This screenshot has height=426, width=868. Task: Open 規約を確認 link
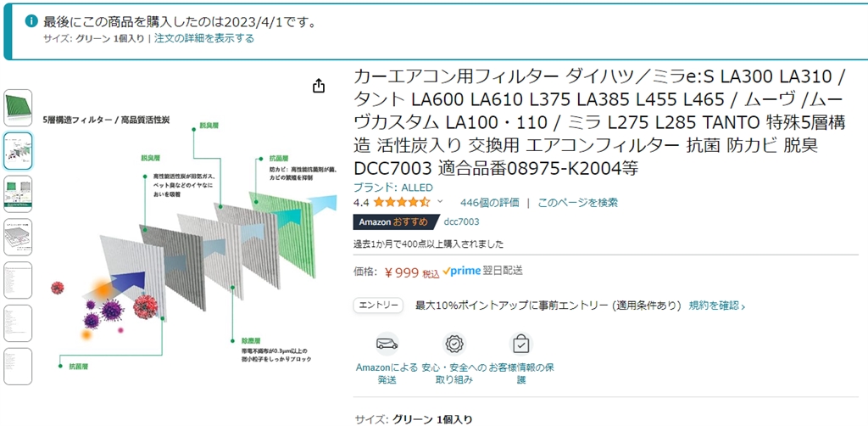pos(716,305)
